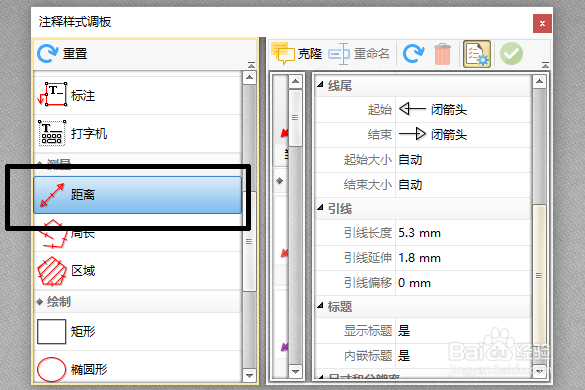Screen dimensions: 585x390
Task: Click the scrollbar thumb of left tool list
Action: [249, 241]
